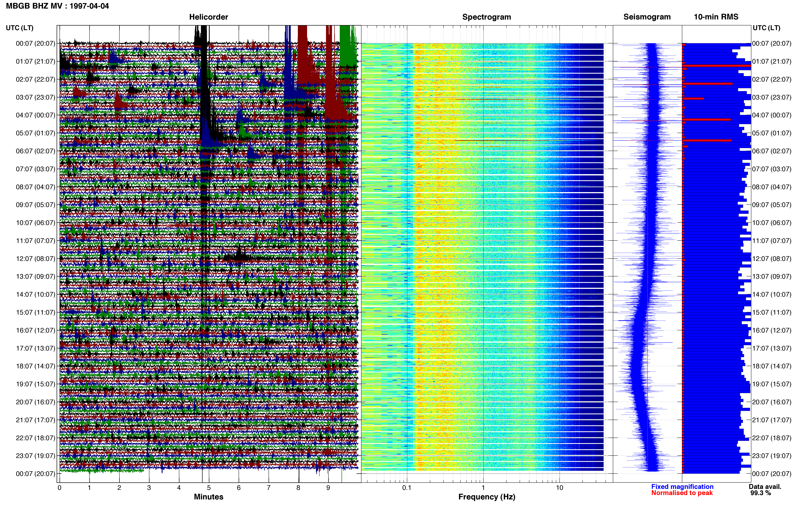This screenshot has width=812, height=508.
Task: Click left time label '19:07 (15:07)'
Action: click(x=36, y=384)
